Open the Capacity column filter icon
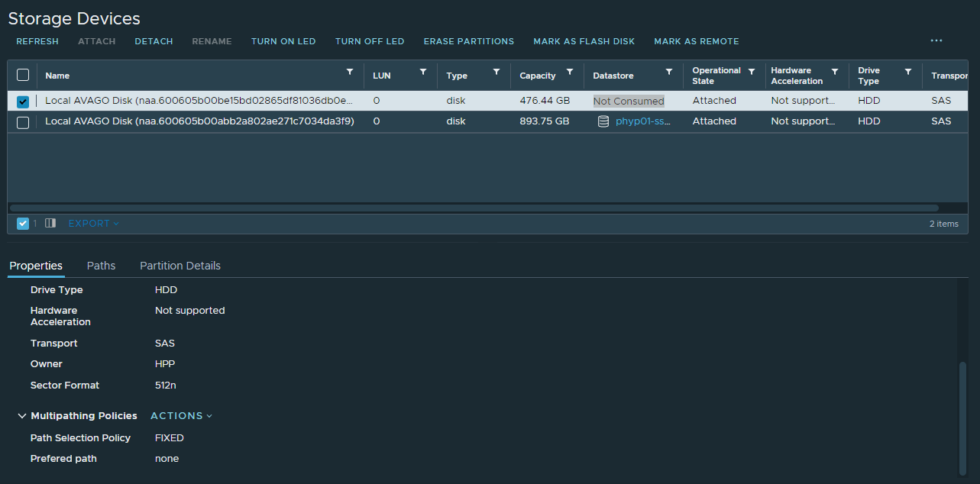 click(570, 72)
